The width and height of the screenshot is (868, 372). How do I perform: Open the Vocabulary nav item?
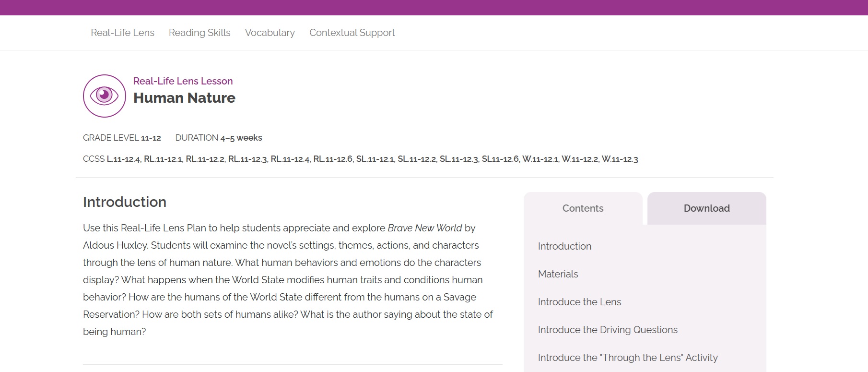[270, 33]
